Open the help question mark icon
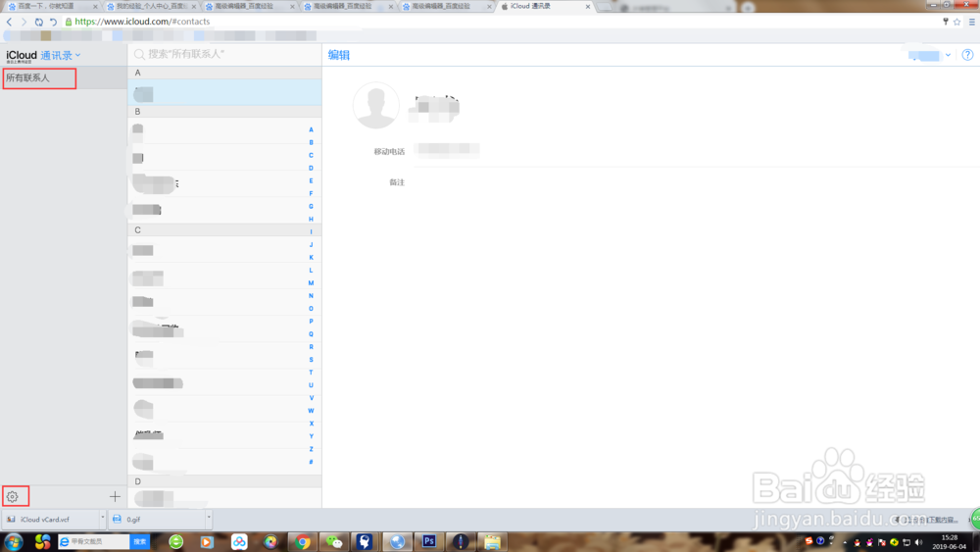 click(x=967, y=55)
